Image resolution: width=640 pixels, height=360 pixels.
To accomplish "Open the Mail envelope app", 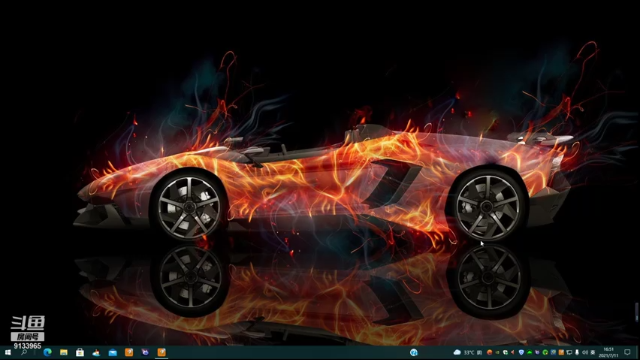I will pos(113,352).
